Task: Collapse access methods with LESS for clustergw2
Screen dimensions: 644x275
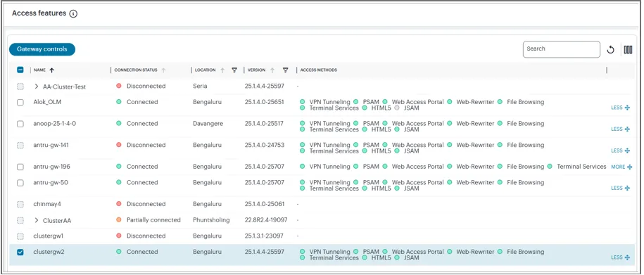Action: click(620, 257)
